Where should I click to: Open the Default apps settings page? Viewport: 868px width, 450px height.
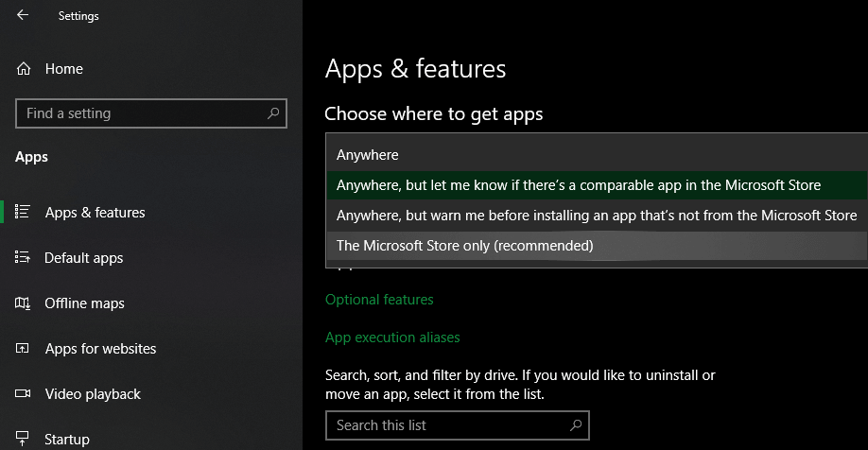(83, 258)
